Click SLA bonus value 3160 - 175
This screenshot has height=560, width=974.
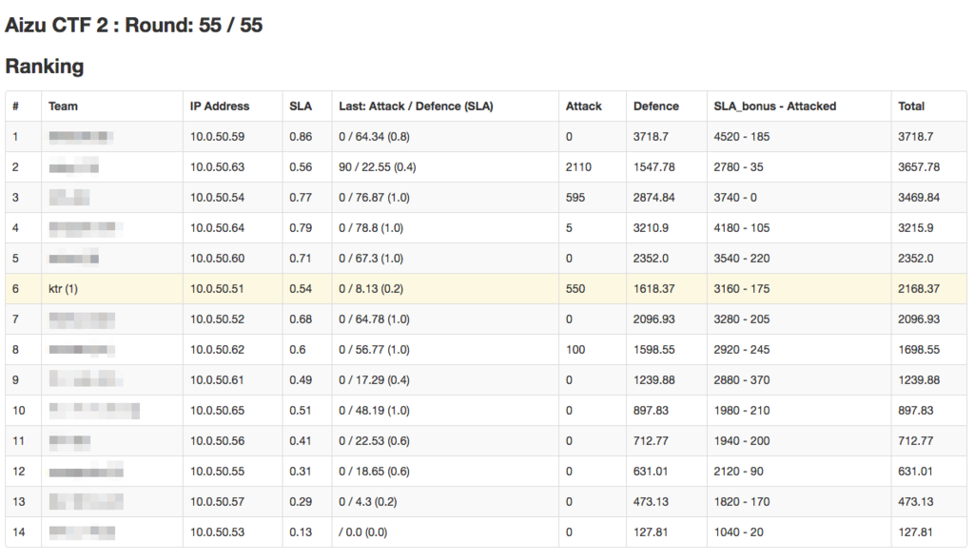click(741, 289)
